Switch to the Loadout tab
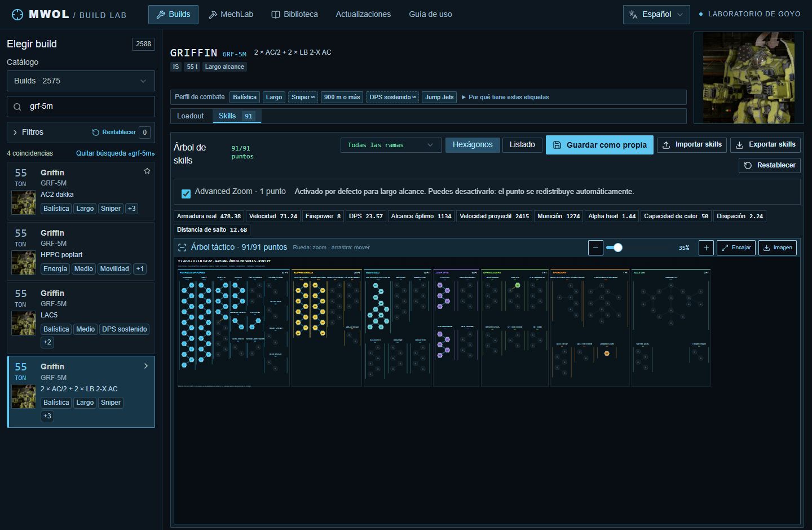The image size is (812, 530). tap(190, 116)
